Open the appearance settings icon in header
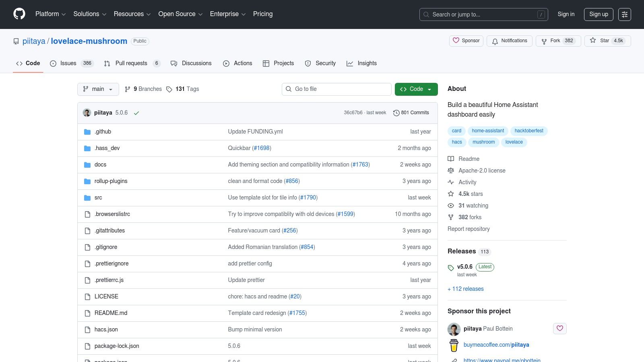This screenshot has height=362, width=644. 624,14
